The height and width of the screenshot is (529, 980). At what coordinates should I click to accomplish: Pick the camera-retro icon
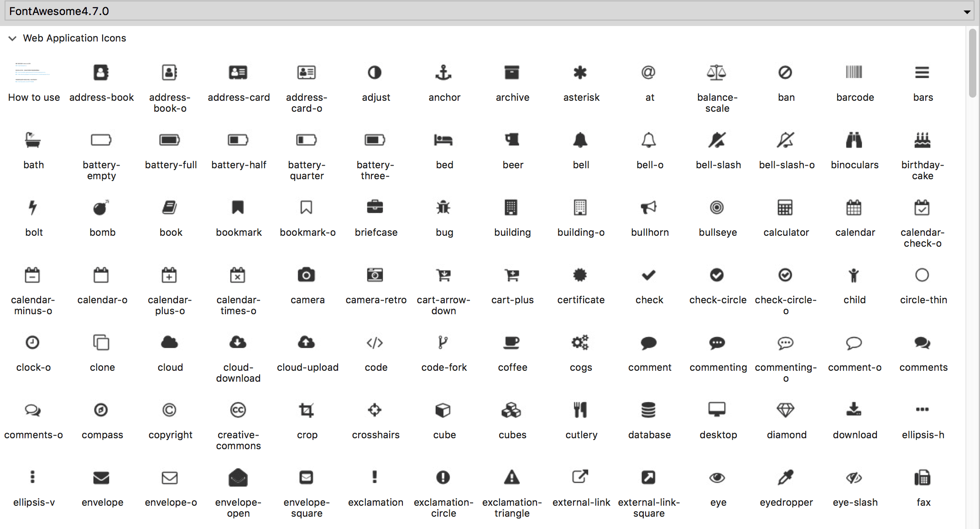coord(375,275)
